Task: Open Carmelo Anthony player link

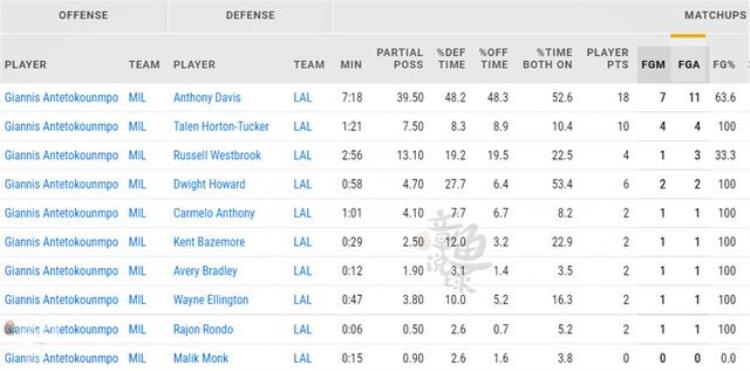Action: click(214, 213)
